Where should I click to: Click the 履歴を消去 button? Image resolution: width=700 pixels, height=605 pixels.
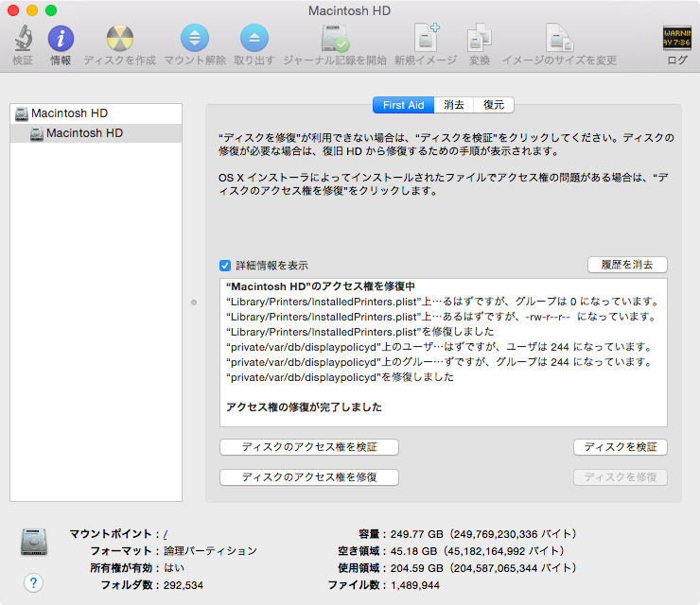[627, 265]
